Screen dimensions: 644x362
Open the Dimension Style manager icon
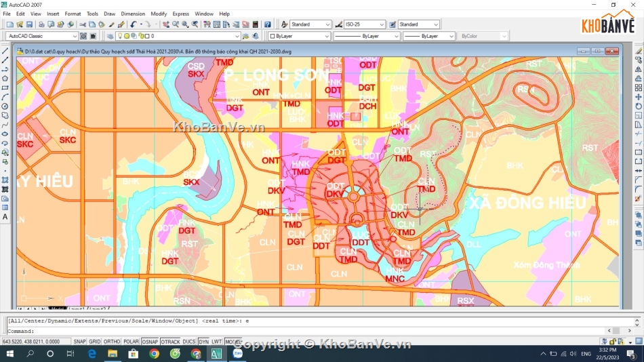pyautogui.click(x=338, y=24)
